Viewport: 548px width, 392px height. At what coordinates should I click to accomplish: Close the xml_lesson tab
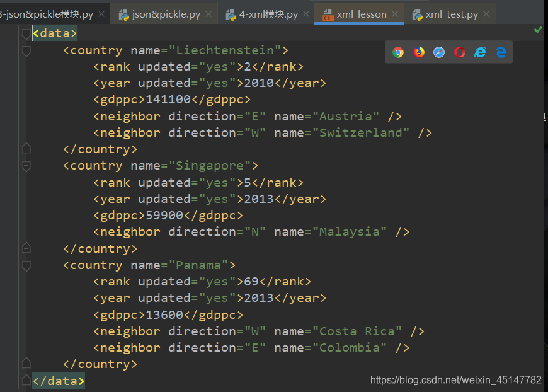(x=395, y=14)
